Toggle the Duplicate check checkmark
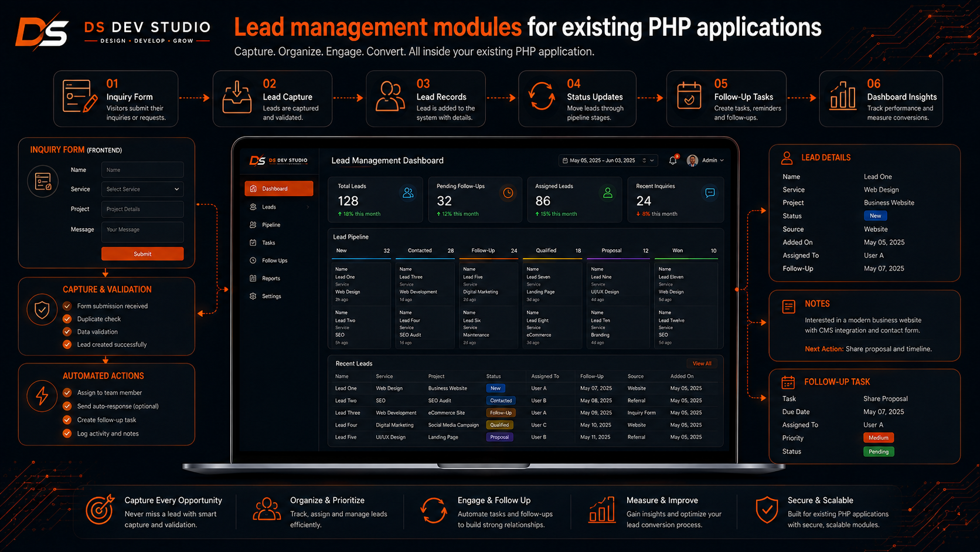This screenshot has height=552, width=980. coord(67,319)
